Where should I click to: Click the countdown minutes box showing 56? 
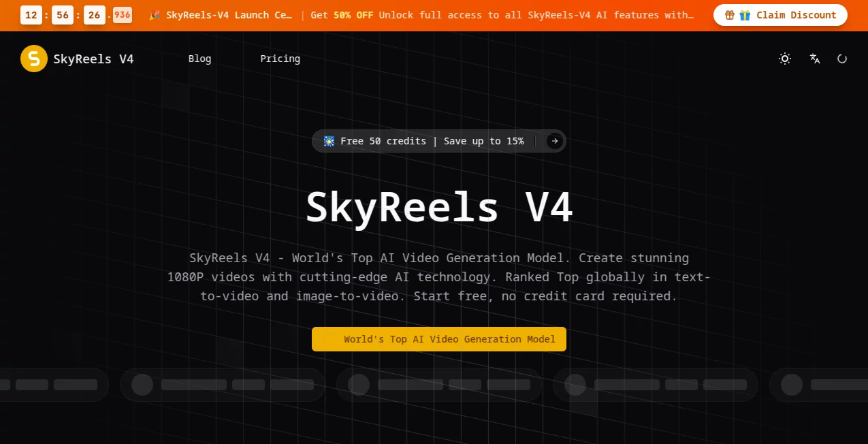[x=63, y=15]
